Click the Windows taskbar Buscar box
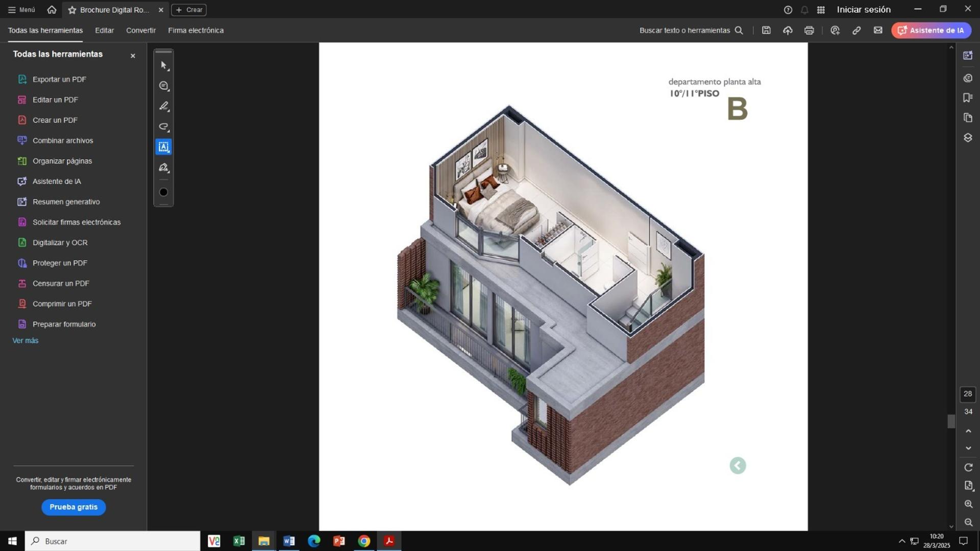The image size is (980, 551). coord(112,541)
